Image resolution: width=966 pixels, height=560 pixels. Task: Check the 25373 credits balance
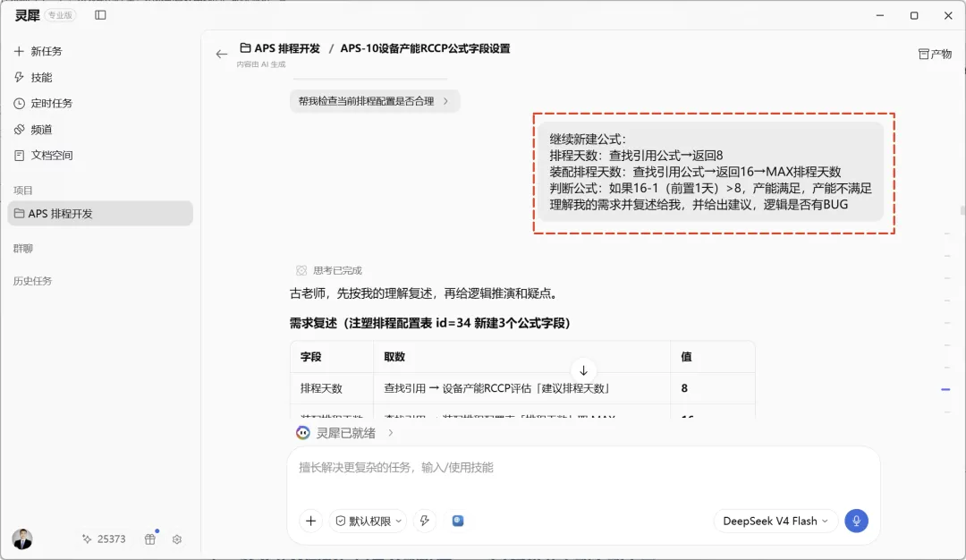coord(104,539)
